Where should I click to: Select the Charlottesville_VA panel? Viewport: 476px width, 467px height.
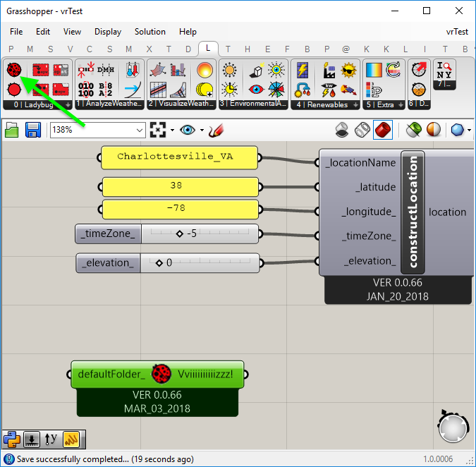click(x=179, y=158)
